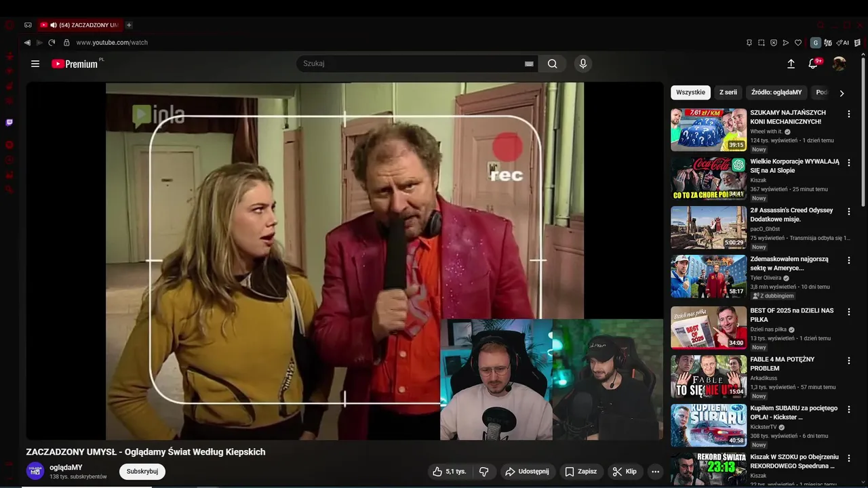868x488 pixels.
Task: Reload the page with refresh icon
Action: point(52,43)
